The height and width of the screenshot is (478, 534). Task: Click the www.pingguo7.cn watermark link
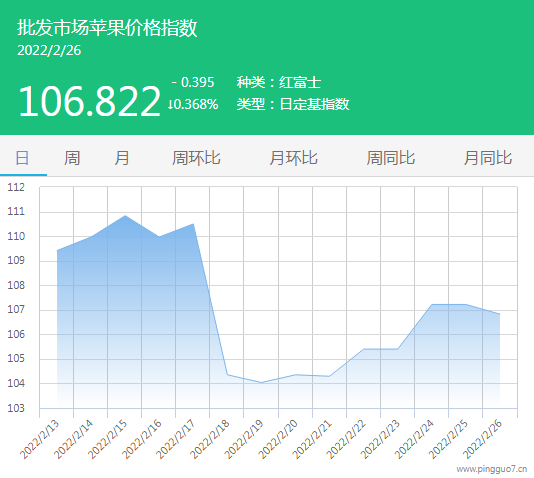tap(492, 469)
